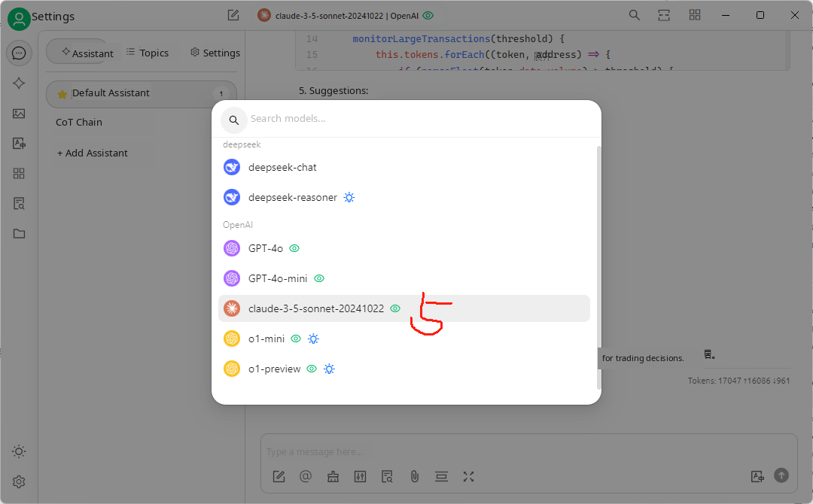Image resolution: width=813 pixels, height=504 pixels.
Task: Open the chat parameter sliders icon in the input toolbar
Action: pos(360,477)
